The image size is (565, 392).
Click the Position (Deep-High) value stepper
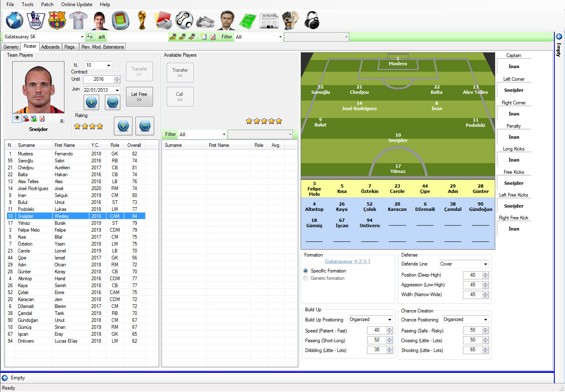point(485,275)
